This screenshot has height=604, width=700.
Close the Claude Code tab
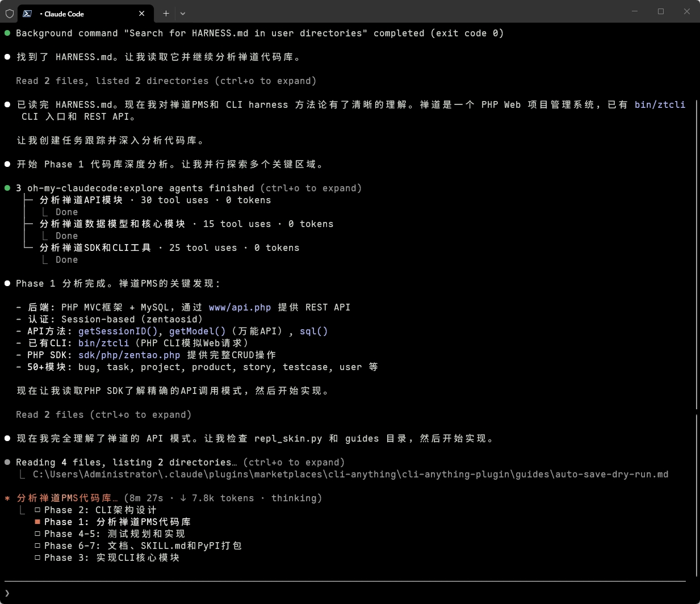142,13
